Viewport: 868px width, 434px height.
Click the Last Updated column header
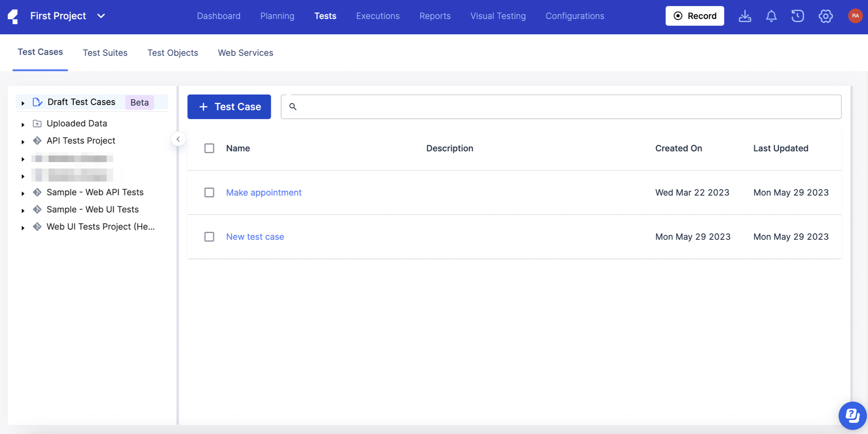781,148
